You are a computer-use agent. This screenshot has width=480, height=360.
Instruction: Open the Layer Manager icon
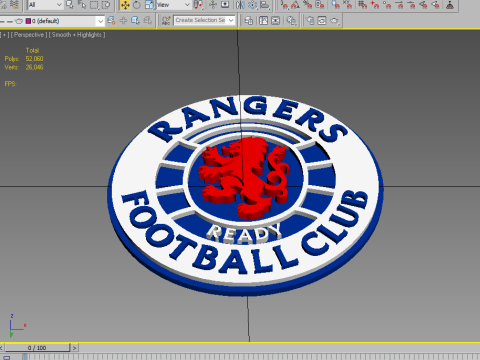pos(111,21)
